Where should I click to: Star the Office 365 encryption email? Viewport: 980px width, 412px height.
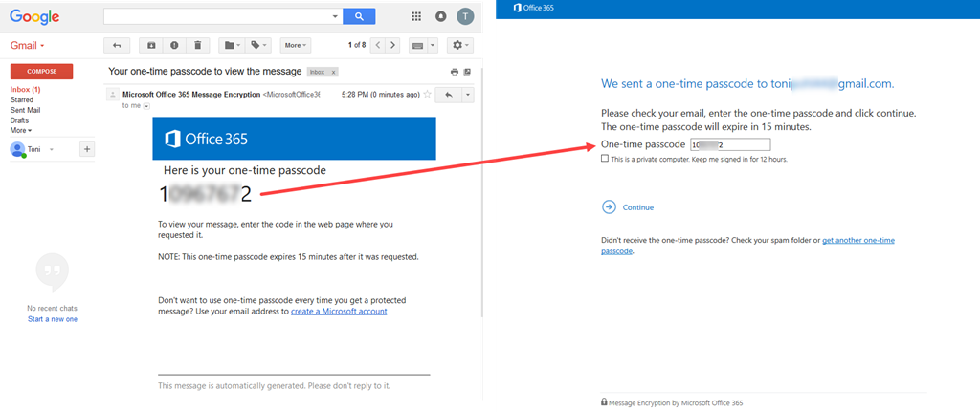428,95
